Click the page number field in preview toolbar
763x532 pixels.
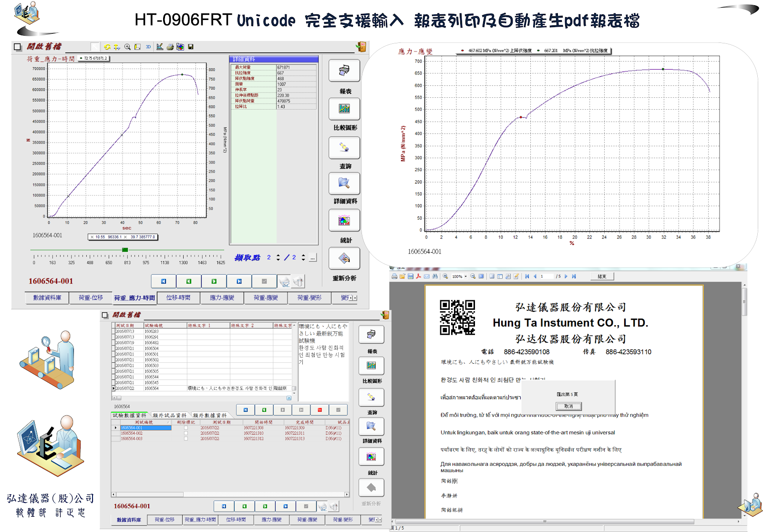[x=546, y=276]
